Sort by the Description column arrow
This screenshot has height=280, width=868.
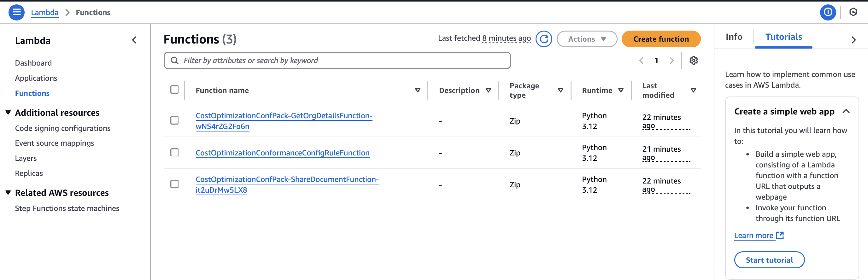coord(488,90)
